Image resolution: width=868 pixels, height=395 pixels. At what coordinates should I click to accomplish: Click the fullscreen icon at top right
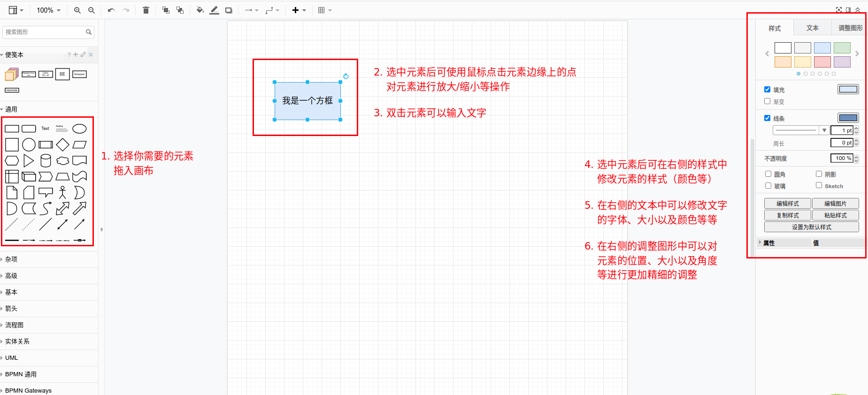[x=839, y=10]
